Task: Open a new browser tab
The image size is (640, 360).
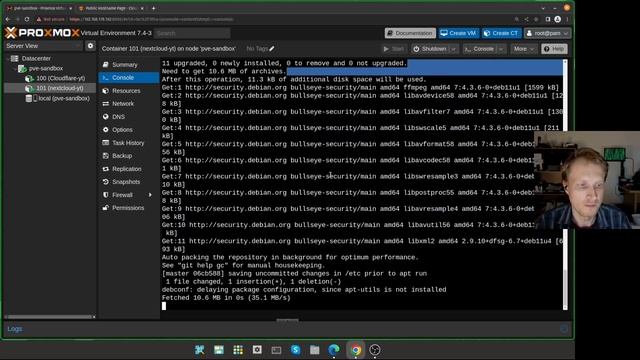Action: (153, 8)
